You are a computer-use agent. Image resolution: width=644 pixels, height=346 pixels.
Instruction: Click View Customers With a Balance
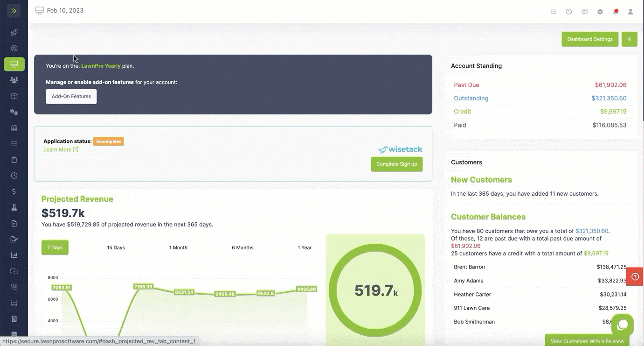pos(587,341)
